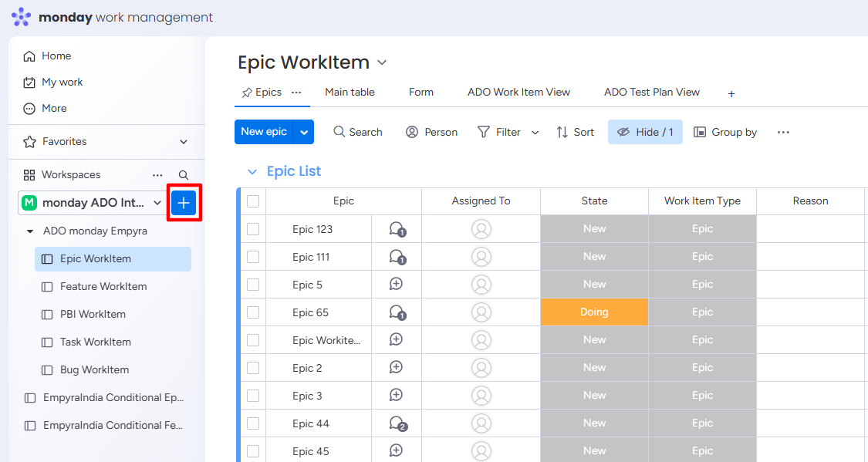868x462 pixels.
Task: Open the Workspaces three-dot options menu
Action: click(157, 175)
